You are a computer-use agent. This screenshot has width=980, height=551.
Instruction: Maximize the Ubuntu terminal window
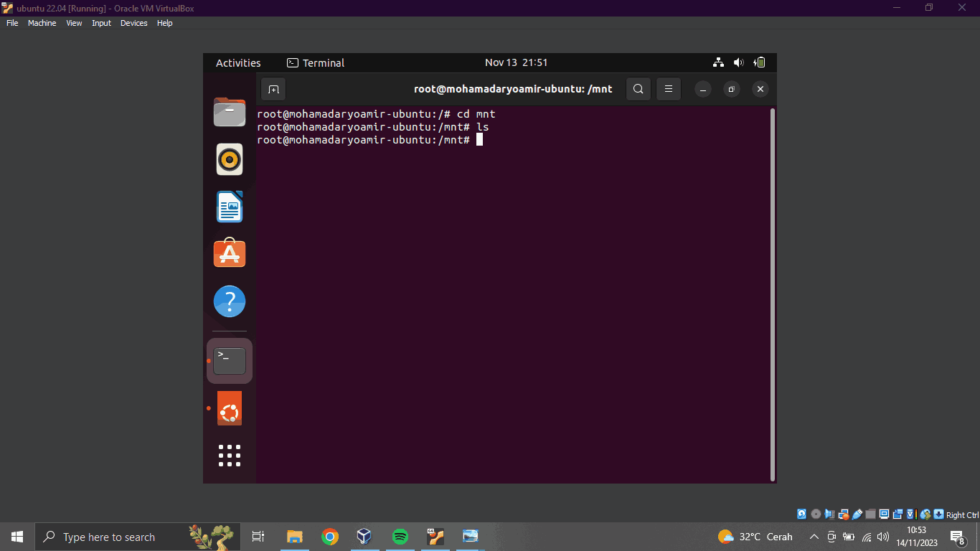pyautogui.click(x=731, y=90)
